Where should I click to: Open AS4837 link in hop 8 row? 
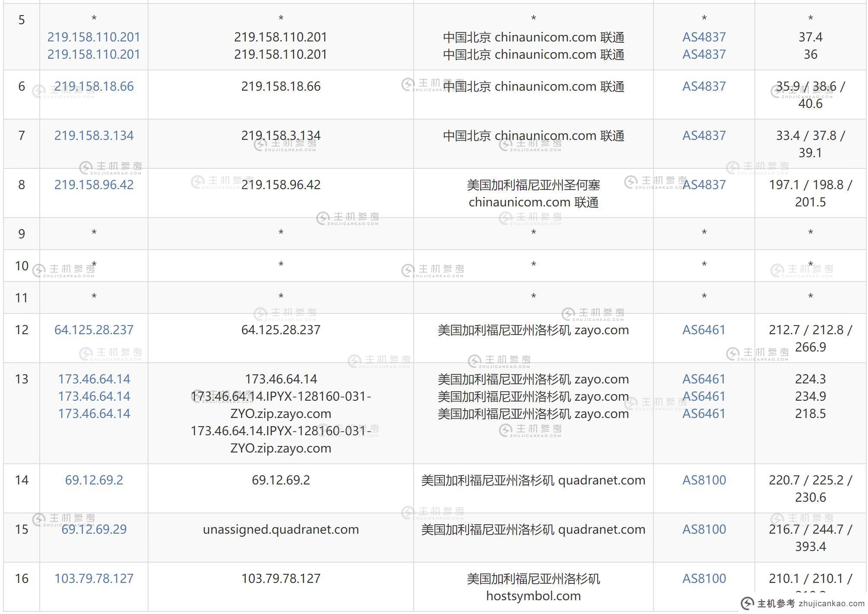pos(704,185)
